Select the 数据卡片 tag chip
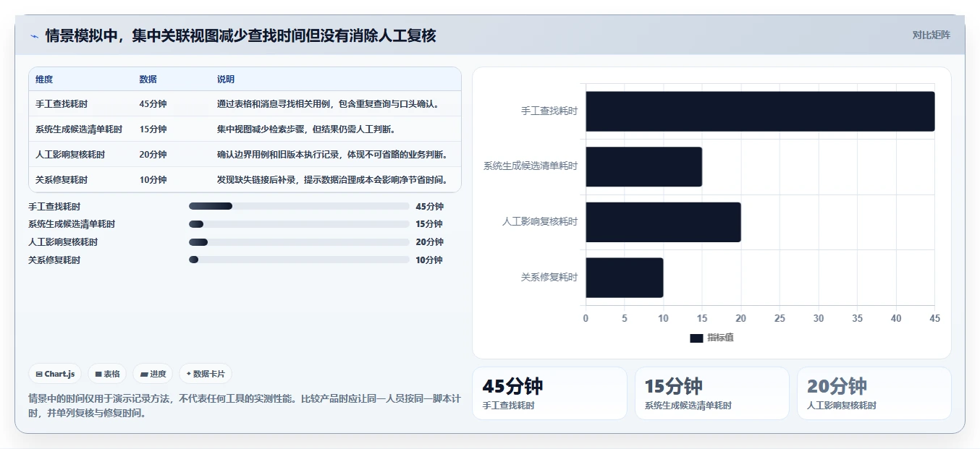980x449 pixels. (206, 374)
